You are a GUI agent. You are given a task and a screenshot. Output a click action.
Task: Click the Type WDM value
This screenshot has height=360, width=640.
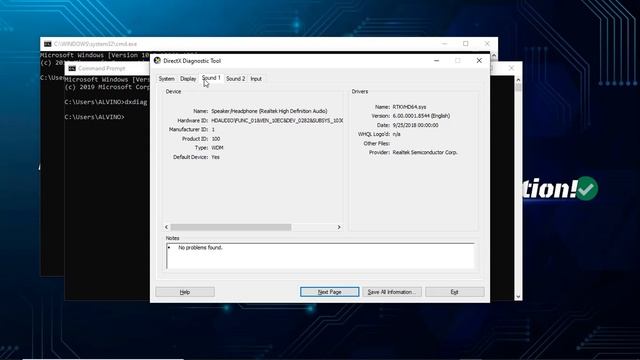tap(217, 148)
